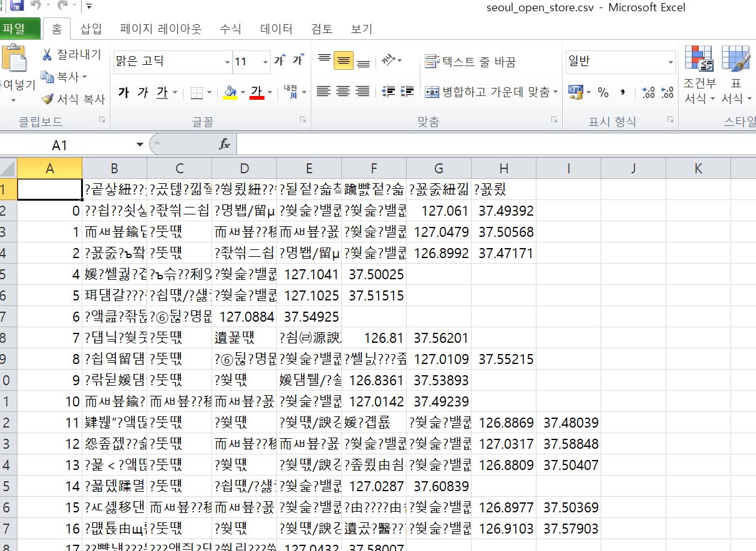
Task: Apply the red font color 가
Action: point(256,92)
